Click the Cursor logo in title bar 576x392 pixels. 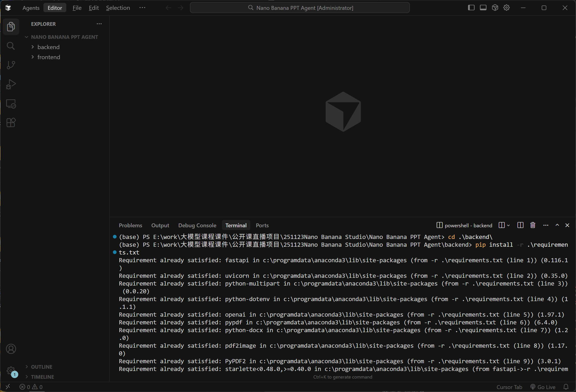pos(8,8)
